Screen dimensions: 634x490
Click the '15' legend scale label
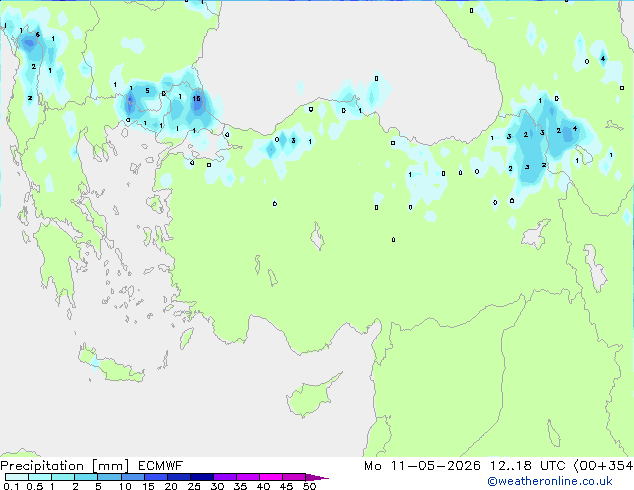tap(148, 486)
